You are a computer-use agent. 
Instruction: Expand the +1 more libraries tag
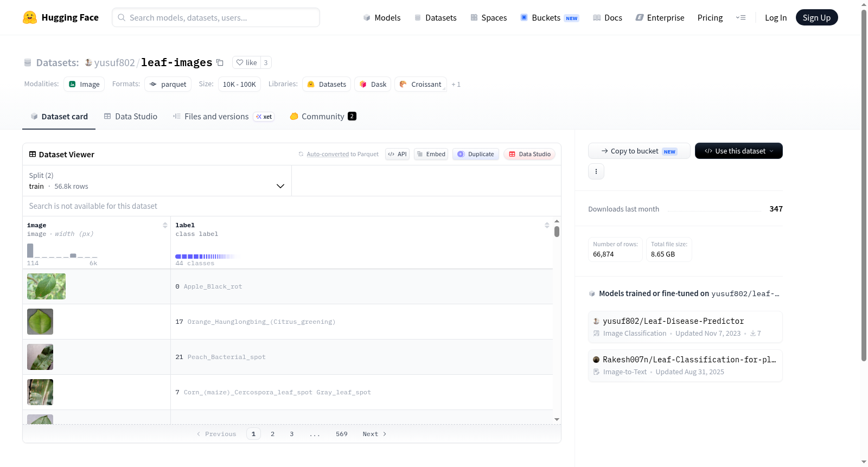(x=456, y=84)
